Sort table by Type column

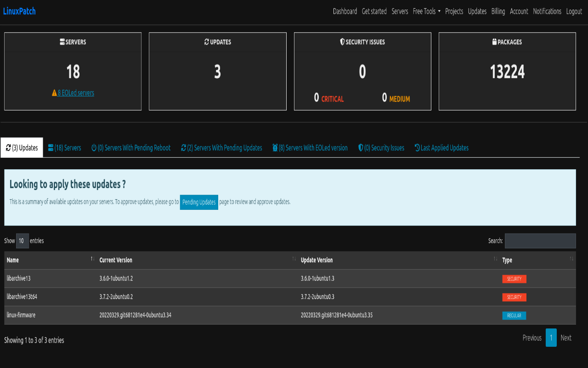click(x=538, y=260)
